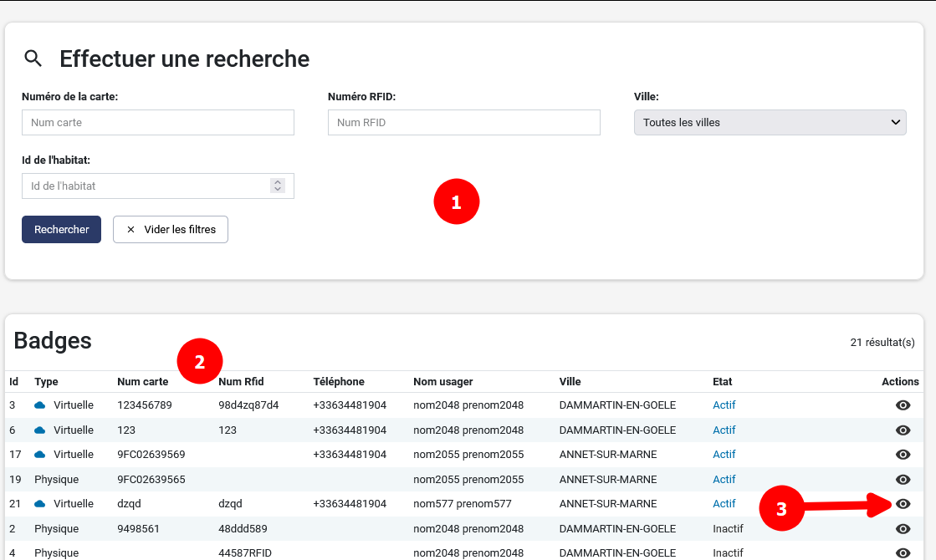The height and width of the screenshot is (560, 936).
Task: Click the Rechercher button
Action: [61, 230]
